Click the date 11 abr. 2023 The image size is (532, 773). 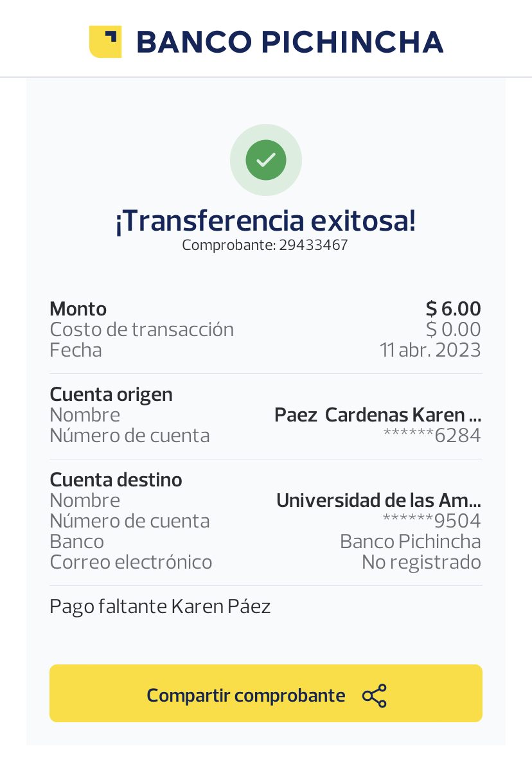[x=430, y=350]
